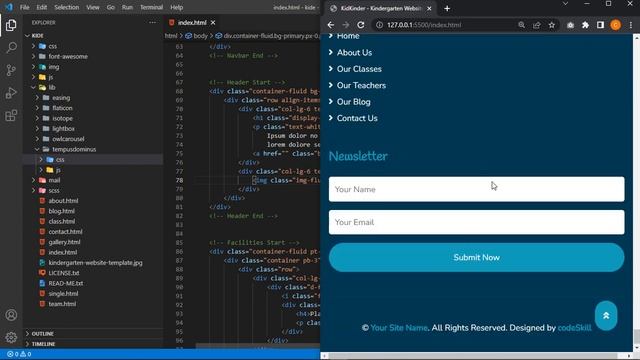The height and width of the screenshot is (360, 640).
Task: Expand the OUTLINE section
Action: coord(93,333)
